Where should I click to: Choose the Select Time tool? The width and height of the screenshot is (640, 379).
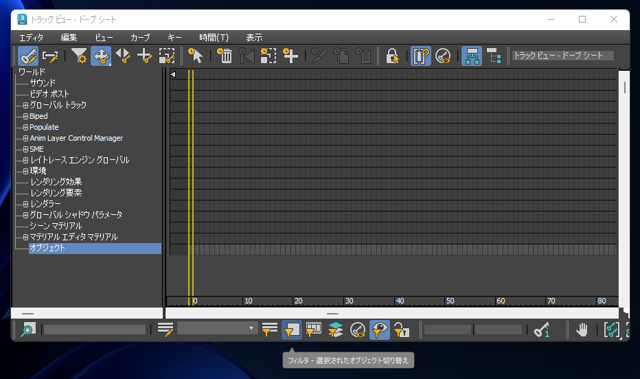195,56
